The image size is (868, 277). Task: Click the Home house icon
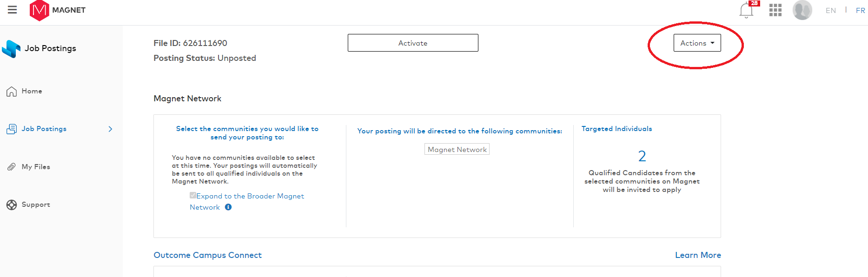tap(12, 92)
